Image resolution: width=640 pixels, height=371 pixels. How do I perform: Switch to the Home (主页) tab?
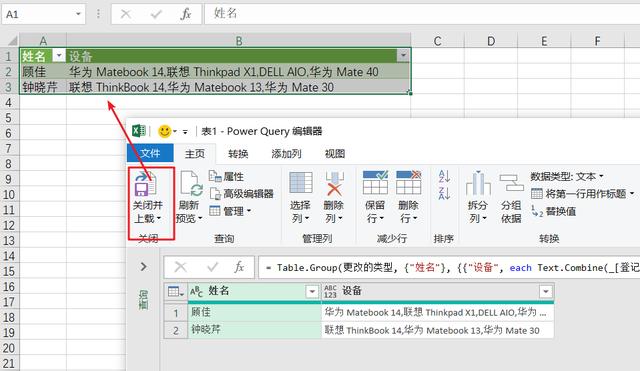(x=195, y=154)
